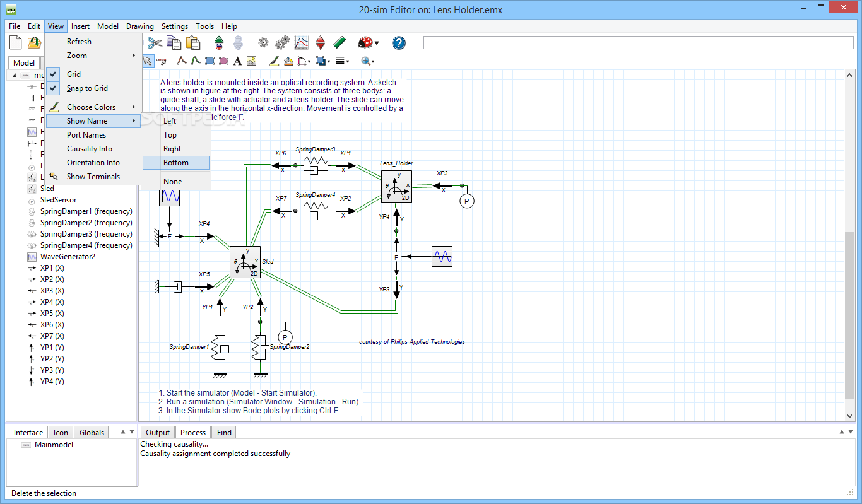Viewport: 862px width, 504px height.
Task: Choose Top in Show Name submenu
Action: (x=176, y=135)
